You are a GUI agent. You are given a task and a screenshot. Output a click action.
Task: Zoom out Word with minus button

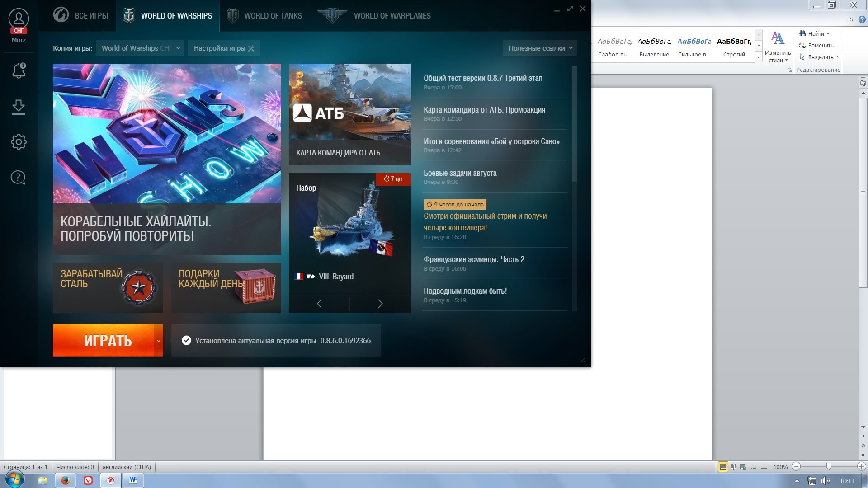click(x=796, y=466)
